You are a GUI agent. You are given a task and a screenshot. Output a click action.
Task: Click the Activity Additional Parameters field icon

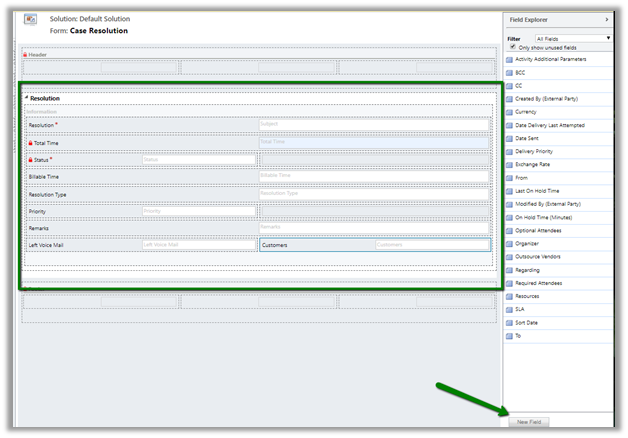pos(510,60)
